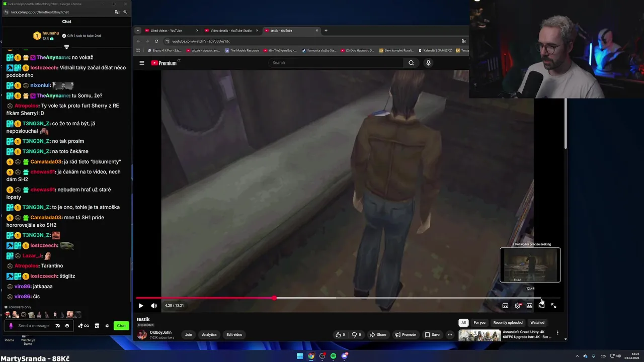Screen dimensions: 644x362
Task: Enter fullscreen in YouTube player
Action: click(553, 306)
